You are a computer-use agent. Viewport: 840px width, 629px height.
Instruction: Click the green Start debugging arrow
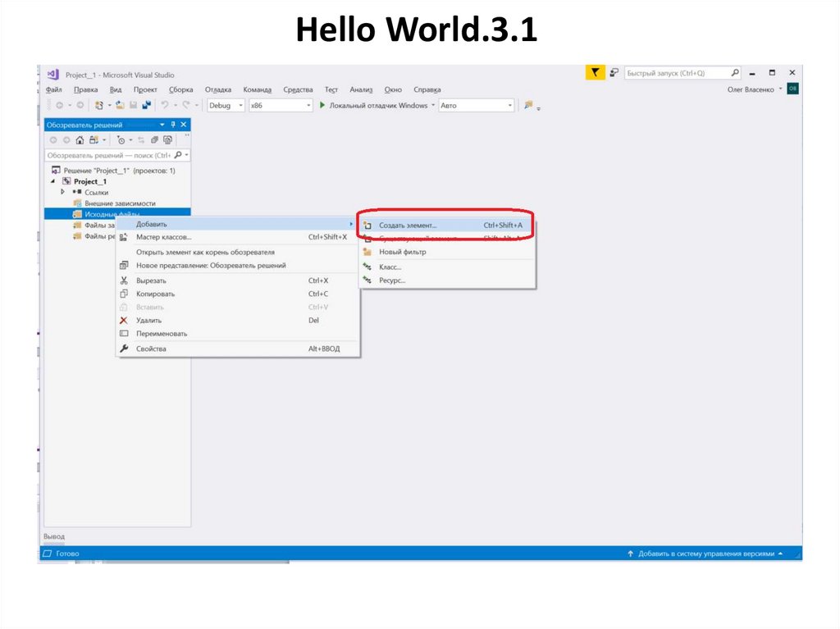[x=322, y=106]
